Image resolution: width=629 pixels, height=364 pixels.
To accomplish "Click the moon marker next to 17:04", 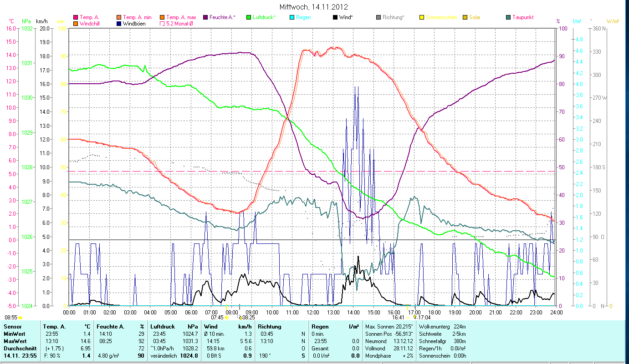I will [414, 317].
